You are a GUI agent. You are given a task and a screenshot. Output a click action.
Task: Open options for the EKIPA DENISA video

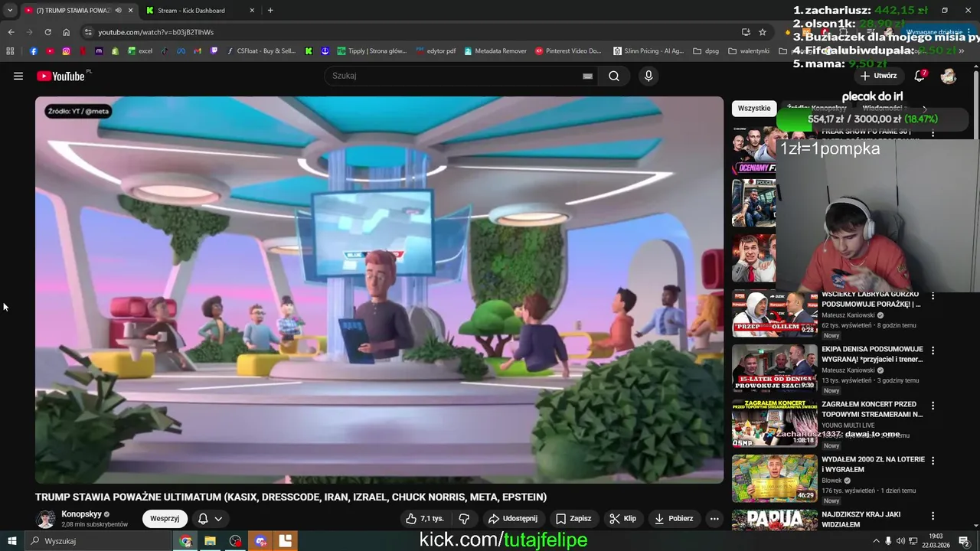[x=933, y=350]
